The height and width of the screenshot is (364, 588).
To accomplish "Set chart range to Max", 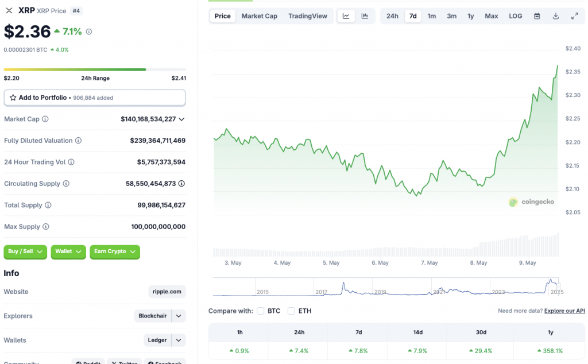I will (492, 16).
